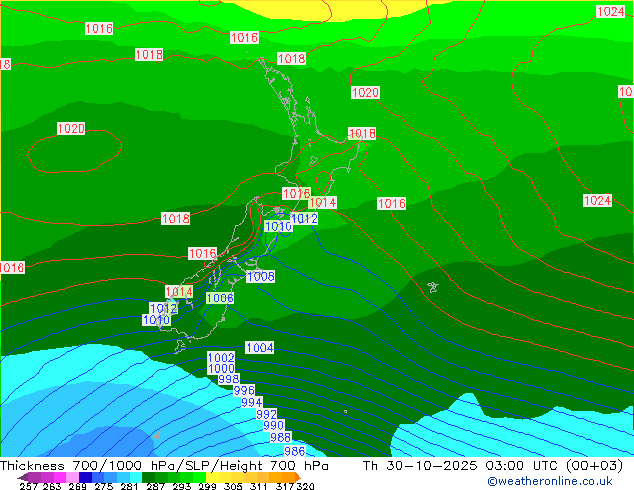Click the blue 986 isobar label

[295, 451]
